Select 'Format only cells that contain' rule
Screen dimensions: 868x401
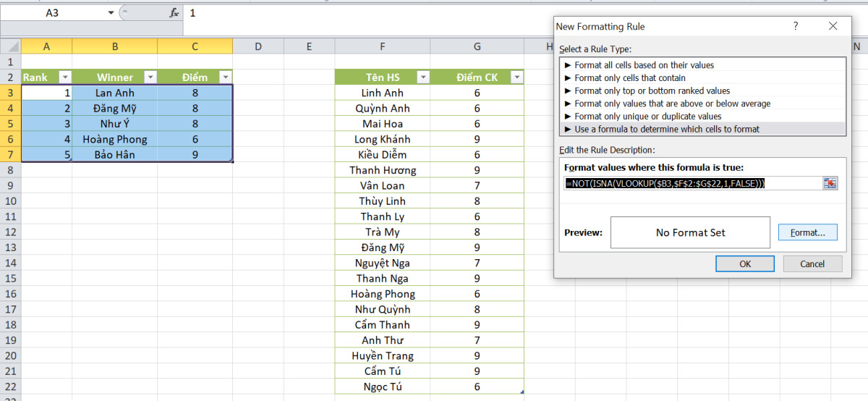pyautogui.click(x=702, y=77)
